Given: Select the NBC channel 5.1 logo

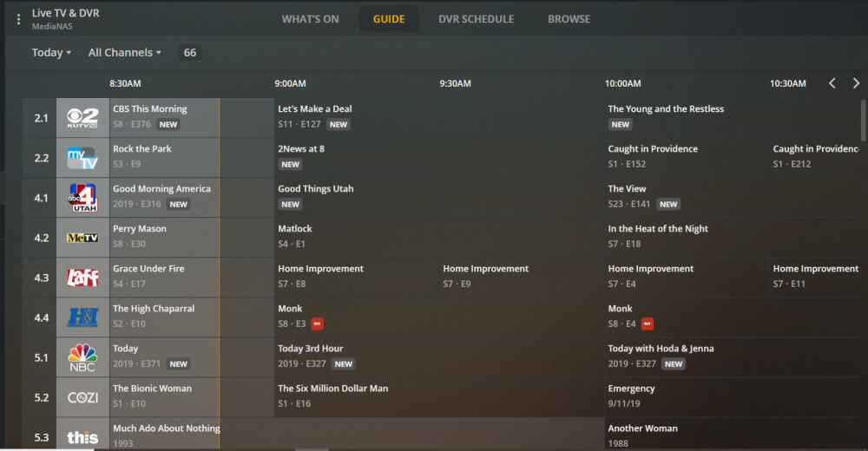Looking at the screenshot, I should 82,357.
